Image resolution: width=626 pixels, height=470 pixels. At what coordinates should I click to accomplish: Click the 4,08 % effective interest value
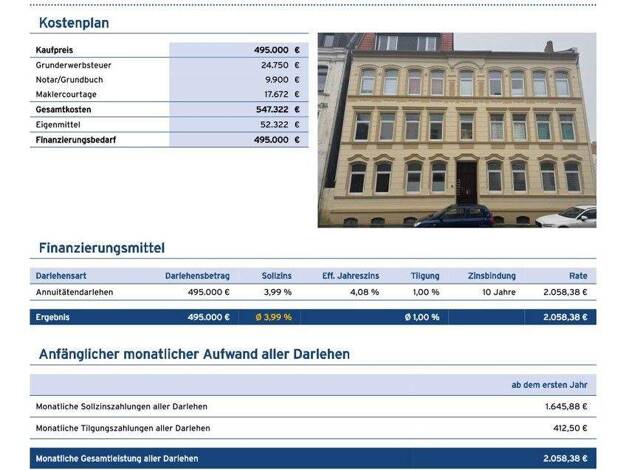pos(364,292)
